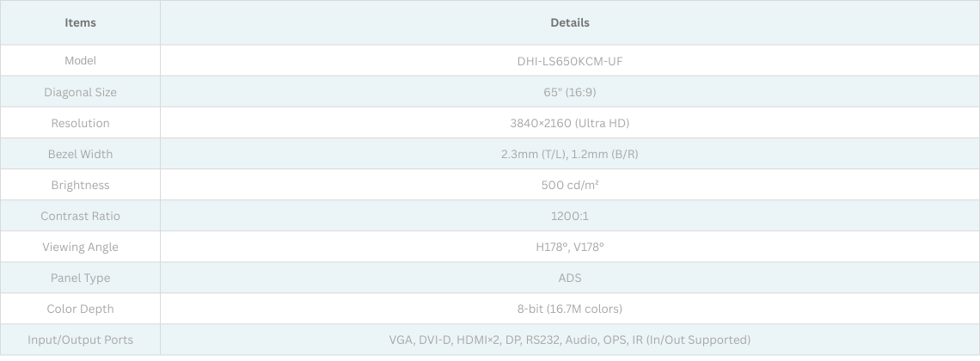Image resolution: width=980 pixels, height=361 pixels.
Task: Select the Input/Output Ports label
Action: (x=80, y=340)
